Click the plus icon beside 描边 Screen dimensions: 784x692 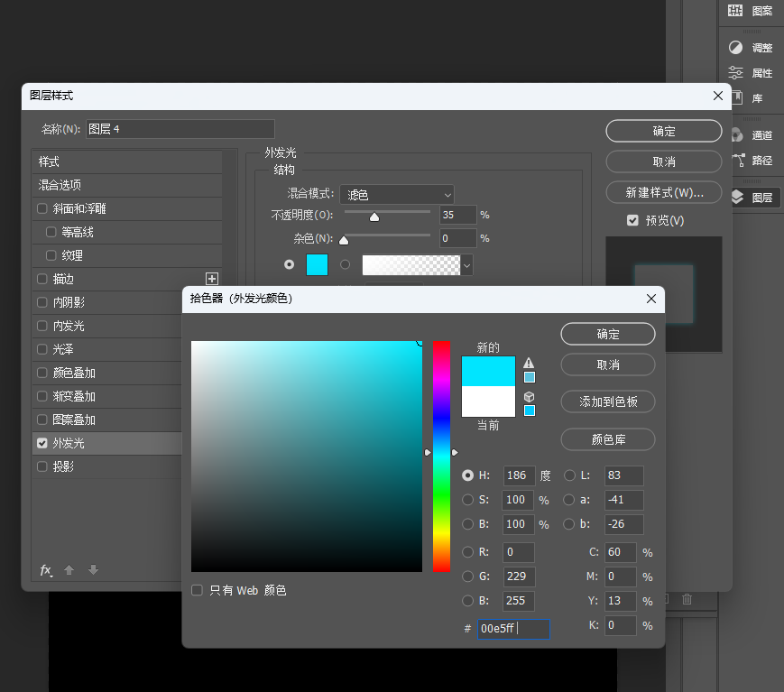212,279
